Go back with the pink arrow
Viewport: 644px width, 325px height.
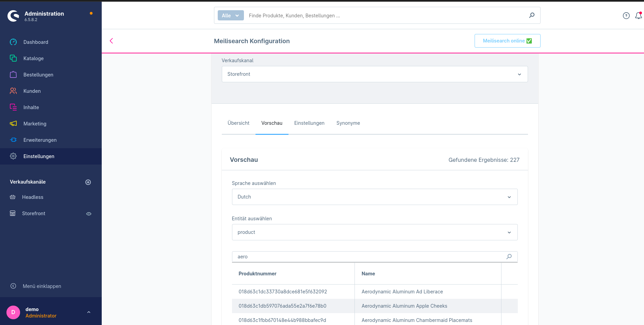(111, 41)
